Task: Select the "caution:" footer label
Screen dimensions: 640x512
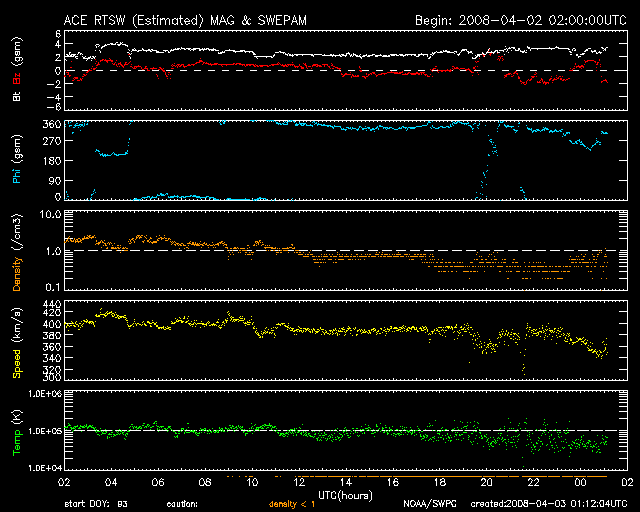Action: tap(182, 504)
